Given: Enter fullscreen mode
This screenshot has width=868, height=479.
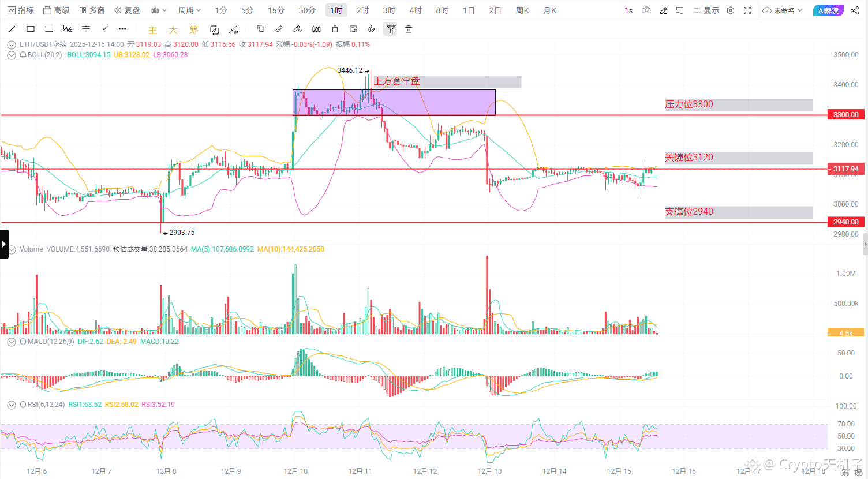Looking at the screenshot, I should 747,10.
